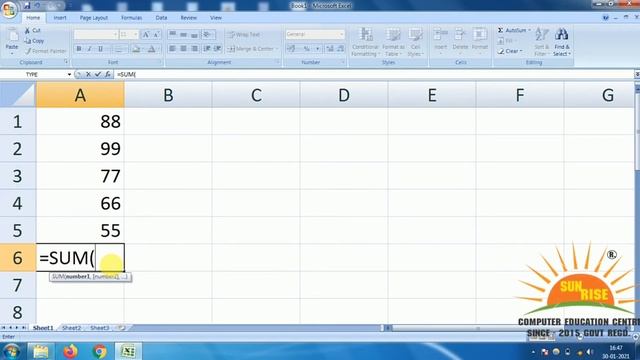Click the Cancel X in formula bar
Screen dimensions: 640x360
coord(88,74)
